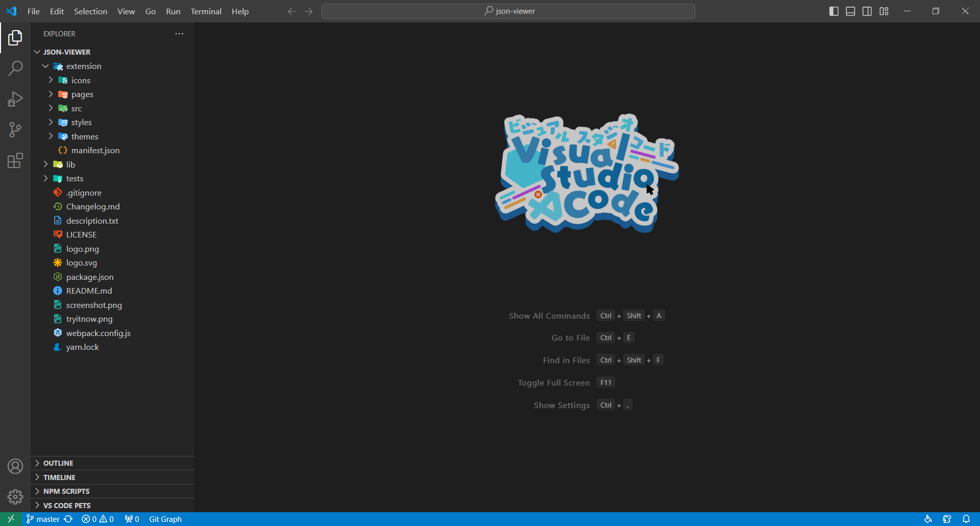980x526 pixels.
Task: Expand the tests folder
Action: (x=112, y=179)
